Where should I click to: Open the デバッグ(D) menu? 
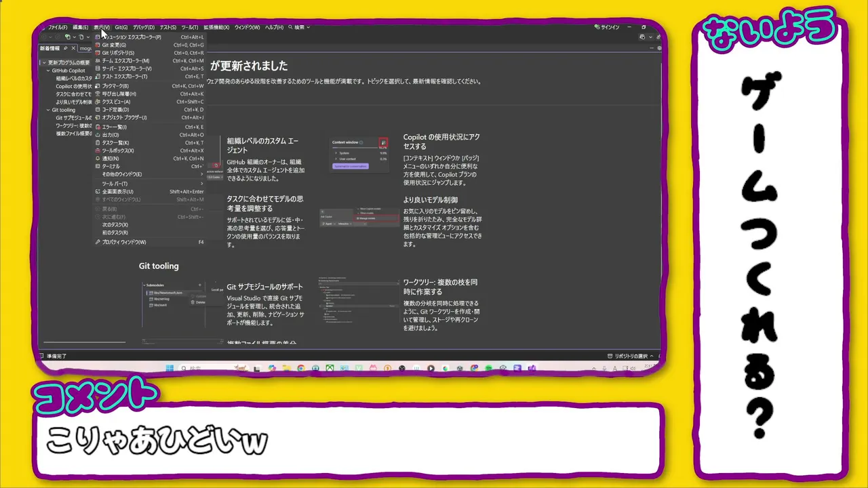[x=143, y=28]
